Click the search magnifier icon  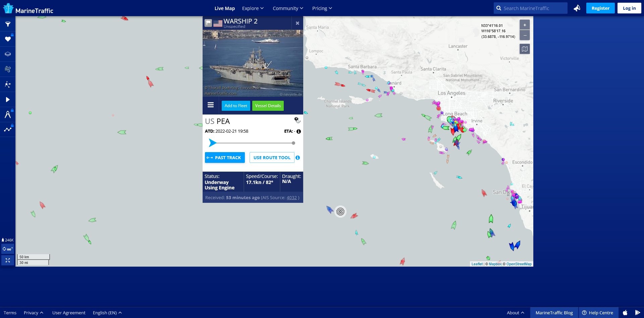coord(499,8)
